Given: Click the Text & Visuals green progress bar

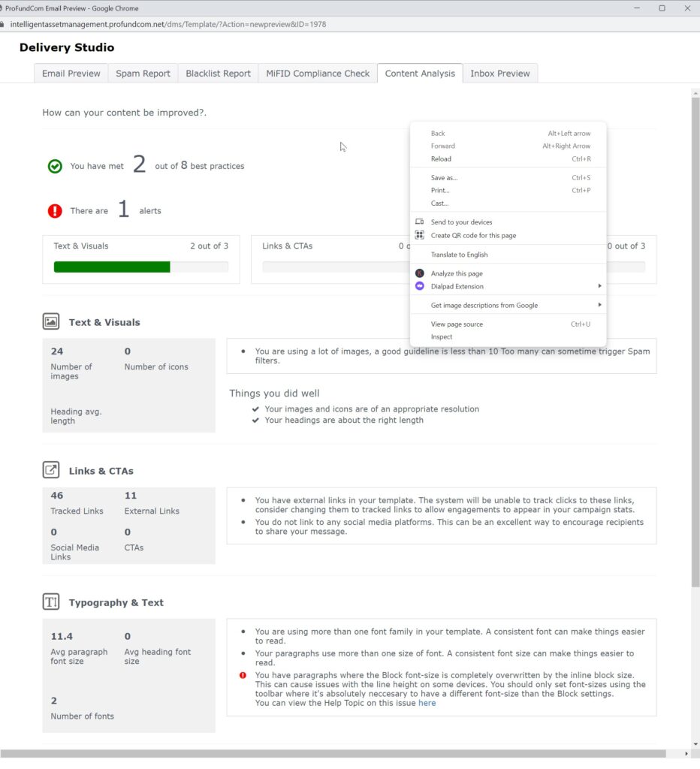Looking at the screenshot, I should click(x=112, y=267).
